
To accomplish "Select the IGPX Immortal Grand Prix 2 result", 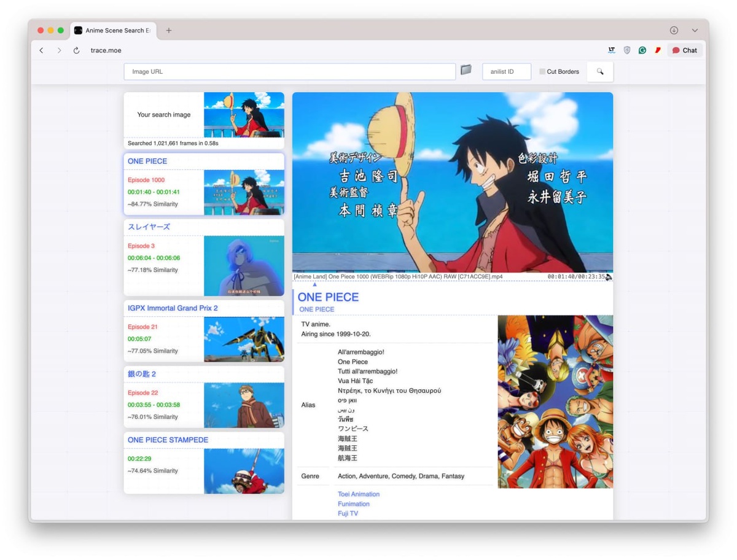I will coord(204,331).
